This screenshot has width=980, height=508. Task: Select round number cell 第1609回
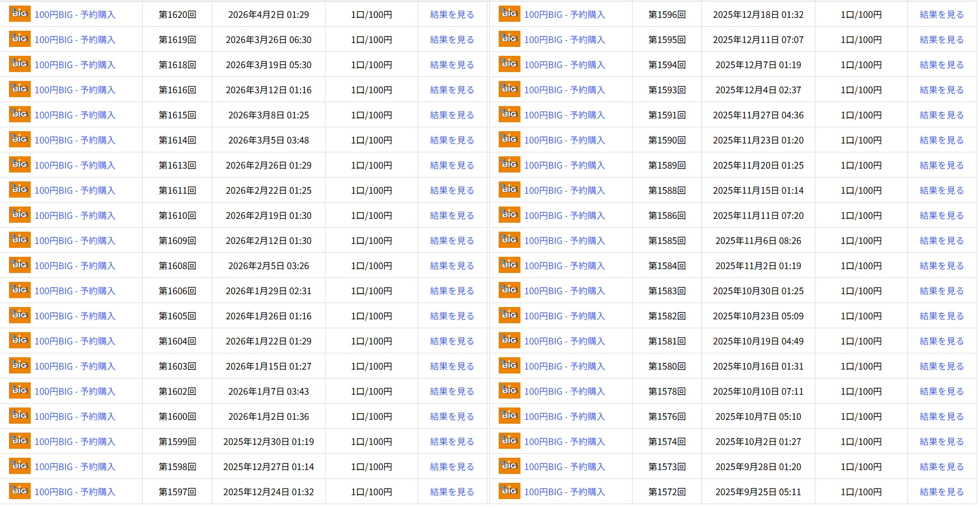point(178,241)
